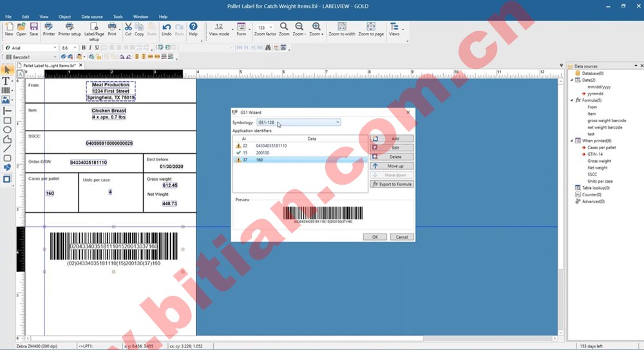Open the Printer selection icon
644x350 pixels.
(49, 30)
